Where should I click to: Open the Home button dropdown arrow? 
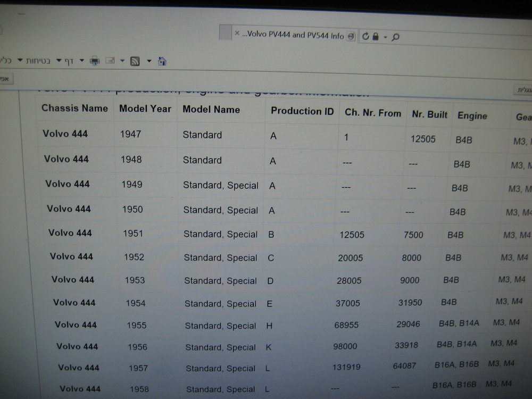(x=149, y=61)
